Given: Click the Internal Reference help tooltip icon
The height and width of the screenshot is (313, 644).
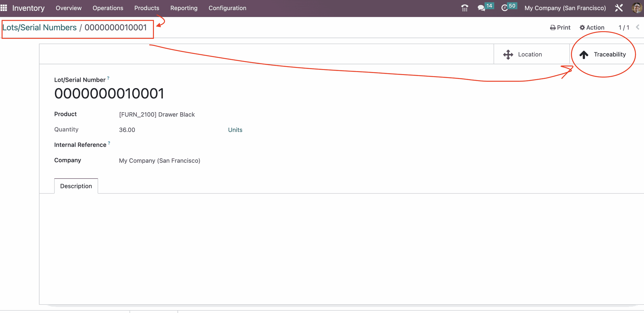Looking at the screenshot, I should point(109,143).
